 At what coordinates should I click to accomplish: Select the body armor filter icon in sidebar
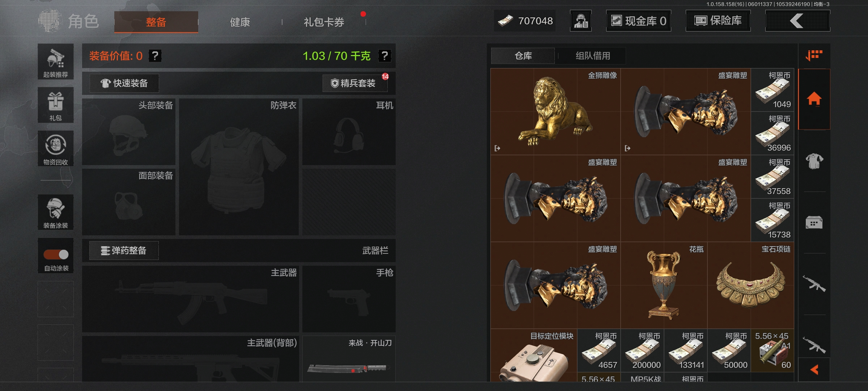coord(814,161)
